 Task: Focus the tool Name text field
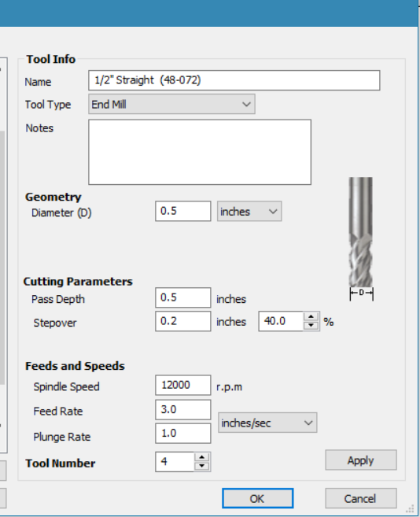(x=234, y=80)
